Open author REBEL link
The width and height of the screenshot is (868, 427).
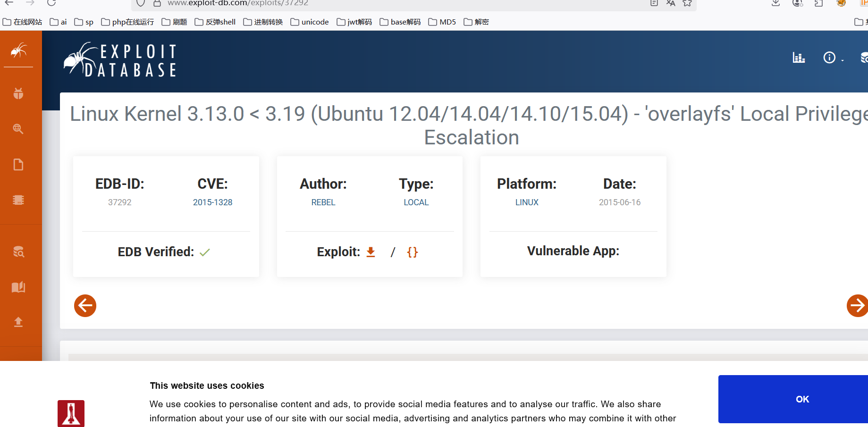[x=323, y=202]
